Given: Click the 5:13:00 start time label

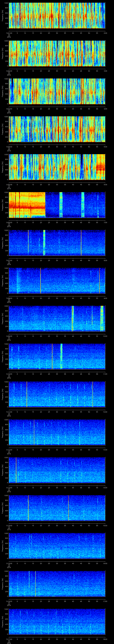Looking at the screenshot, I should 9,487.
